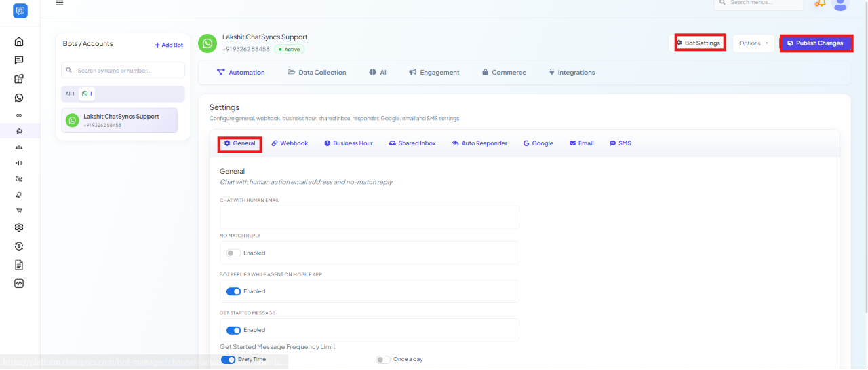Open the widgets grid icon in sidebar
The image size is (868, 370).
pyautogui.click(x=19, y=79)
